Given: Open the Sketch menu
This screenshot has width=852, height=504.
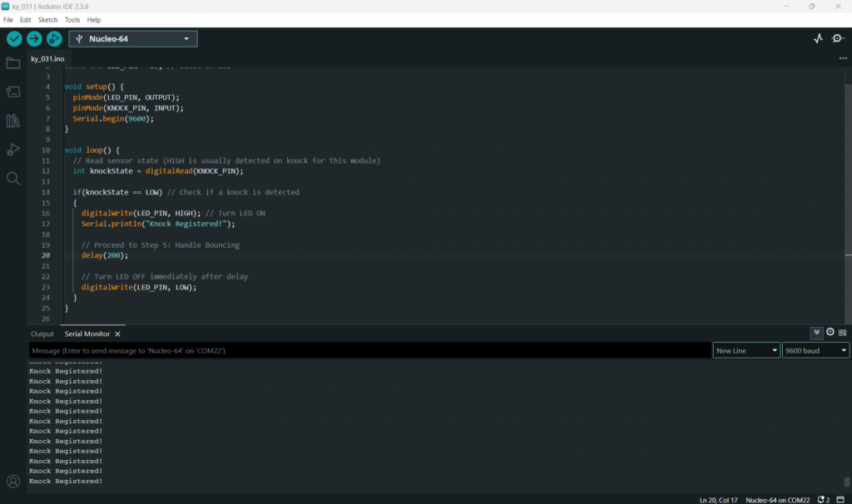Looking at the screenshot, I should 47,19.
